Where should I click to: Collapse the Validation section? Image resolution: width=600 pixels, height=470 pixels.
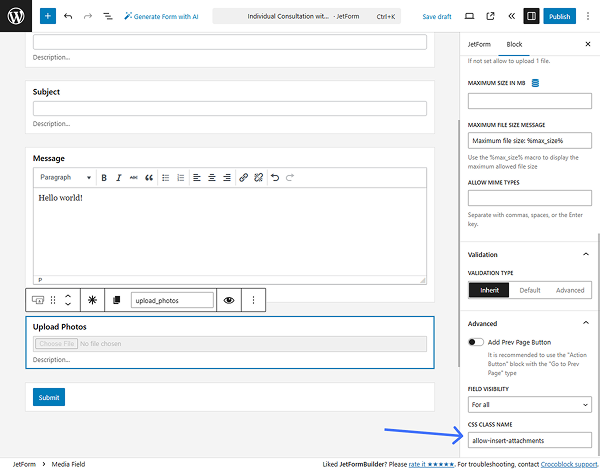tap(530, 255)
